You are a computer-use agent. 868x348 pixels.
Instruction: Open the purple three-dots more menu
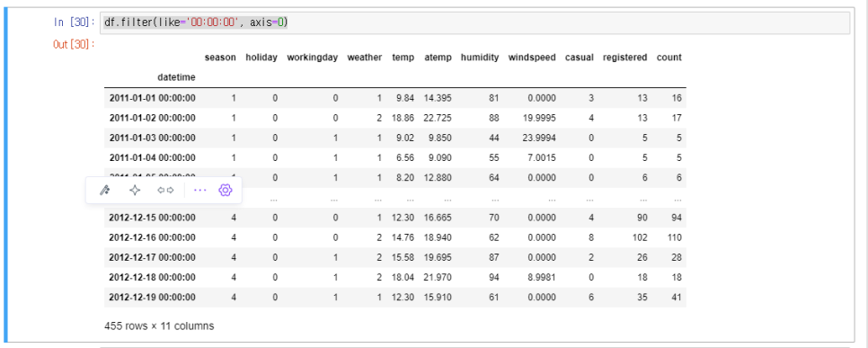click(x=199, y=190)
